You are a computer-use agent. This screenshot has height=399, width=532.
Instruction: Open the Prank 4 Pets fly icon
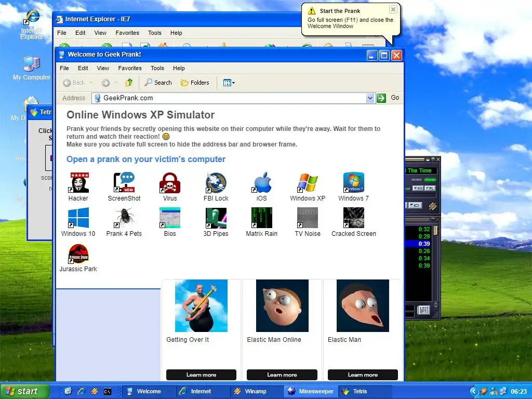coord(124,222)
